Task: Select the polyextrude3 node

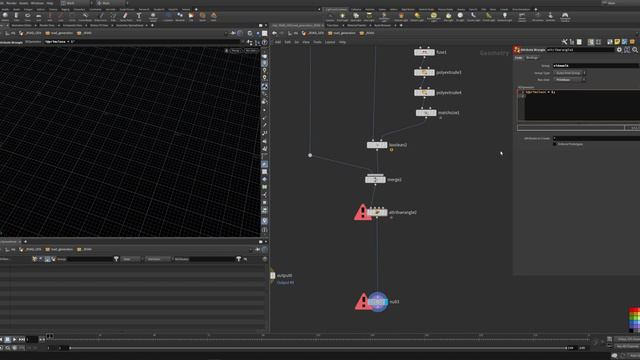Action: pos(424,72)
